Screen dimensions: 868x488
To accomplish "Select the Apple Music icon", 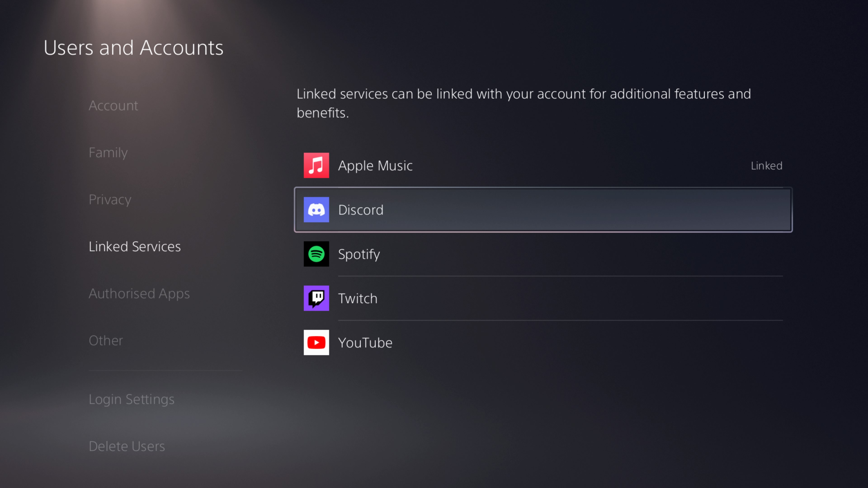I will [316, 165].
